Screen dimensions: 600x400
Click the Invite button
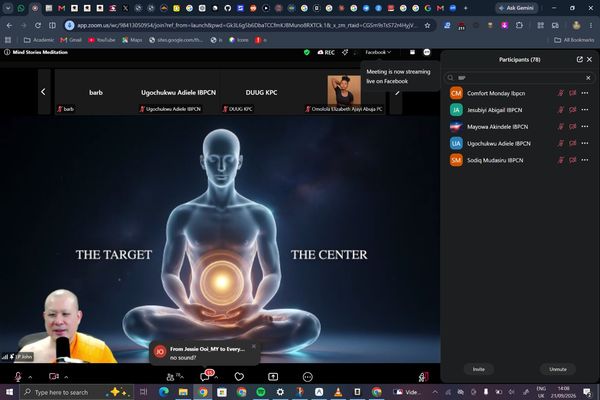click(478, 369)
